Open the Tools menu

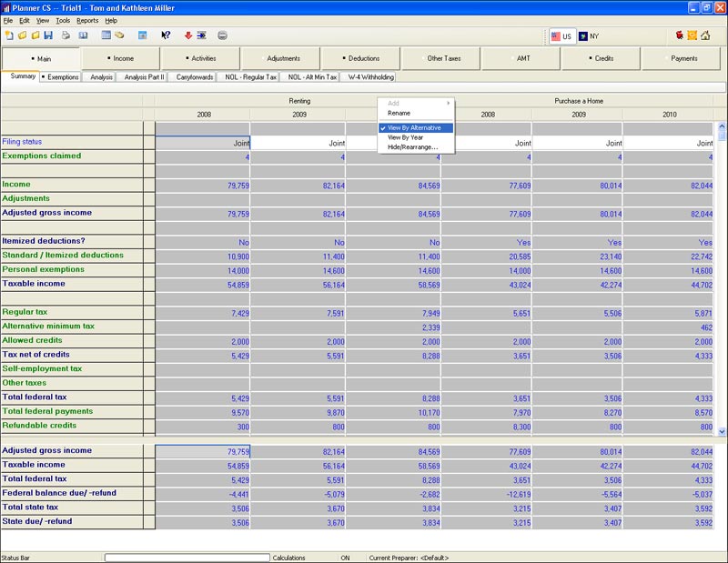click(63, 20)
